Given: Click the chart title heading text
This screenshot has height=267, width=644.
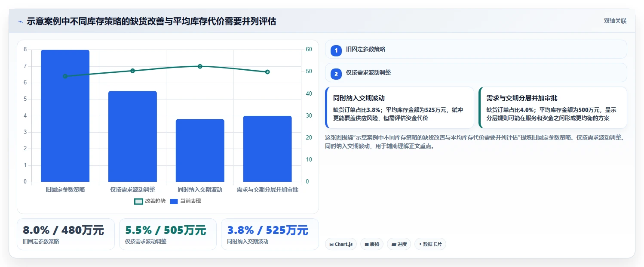Looking at the screenshot, I should click(x=151, y=21).
